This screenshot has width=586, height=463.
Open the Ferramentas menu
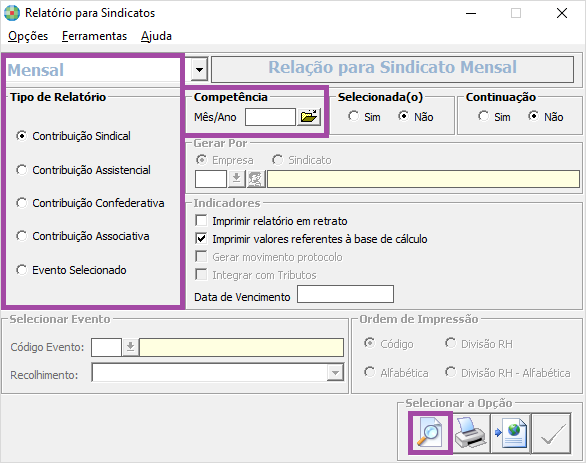(94, 36)
